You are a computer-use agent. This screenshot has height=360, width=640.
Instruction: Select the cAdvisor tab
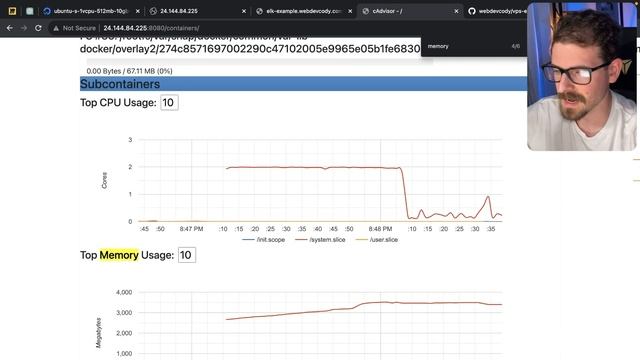410,11
